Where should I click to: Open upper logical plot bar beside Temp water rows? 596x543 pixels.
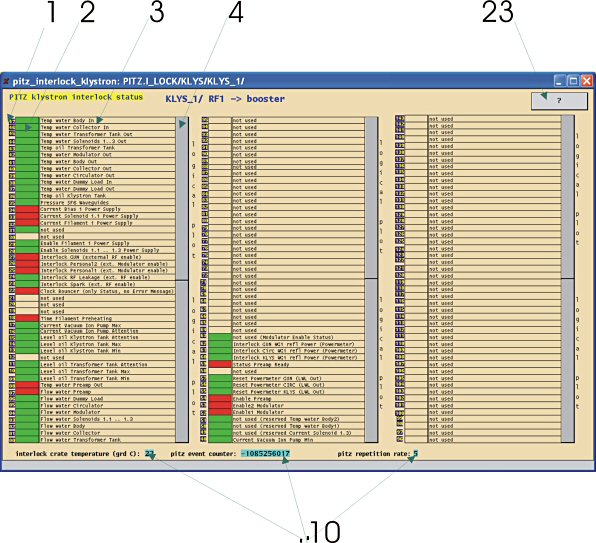[x=182, y=198]
